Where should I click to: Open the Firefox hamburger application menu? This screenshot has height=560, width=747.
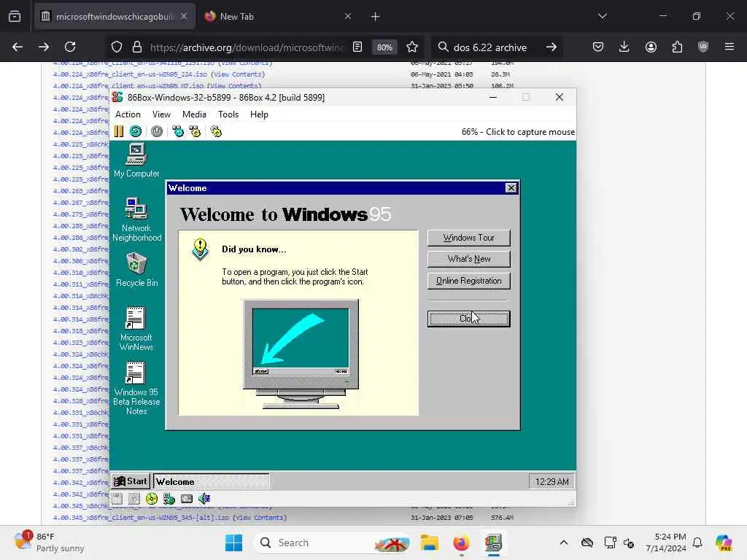coord(729,47)
